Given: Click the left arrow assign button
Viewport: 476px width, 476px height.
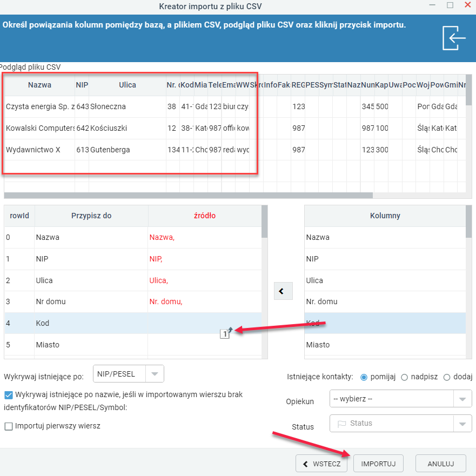Looking at the screenshot, I should [283, 291].
